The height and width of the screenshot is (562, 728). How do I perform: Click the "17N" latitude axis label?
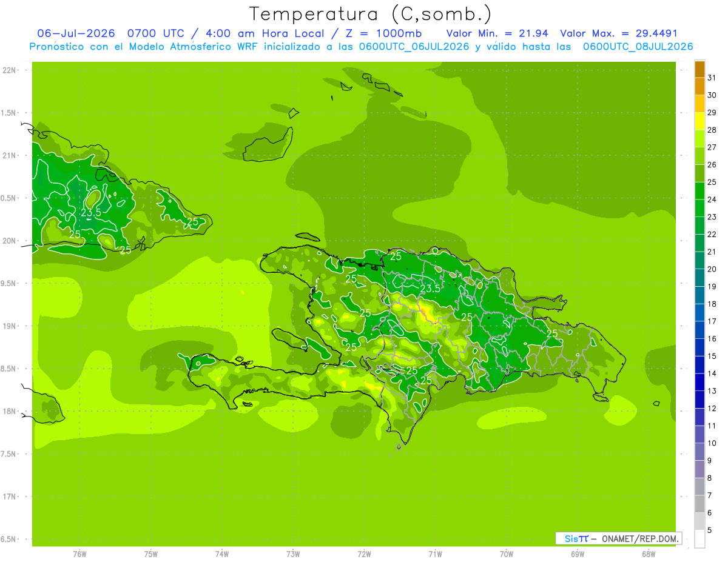coord(9,497)
